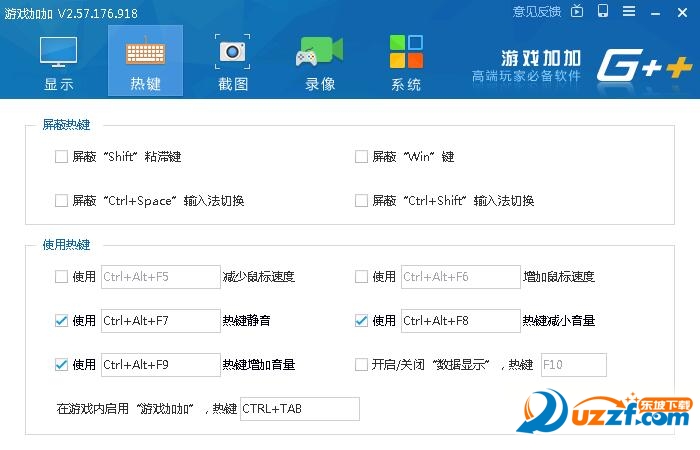Click the 热键减小音量 label
700x450 pixels.
coord(558,321)
